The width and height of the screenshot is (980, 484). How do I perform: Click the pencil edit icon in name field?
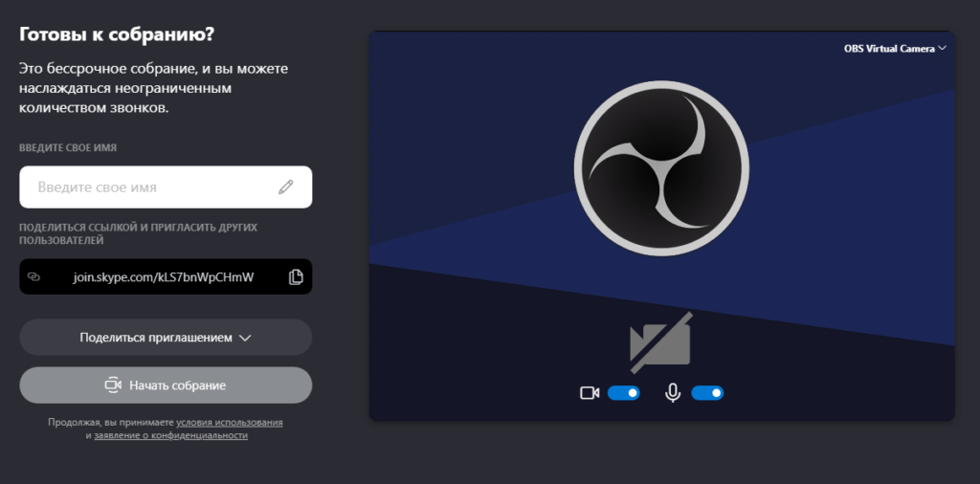[x=285, y=187]
